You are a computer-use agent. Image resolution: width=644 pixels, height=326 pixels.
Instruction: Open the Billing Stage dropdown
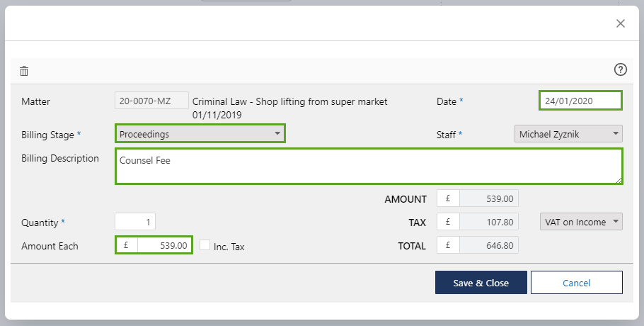point(200,133)
